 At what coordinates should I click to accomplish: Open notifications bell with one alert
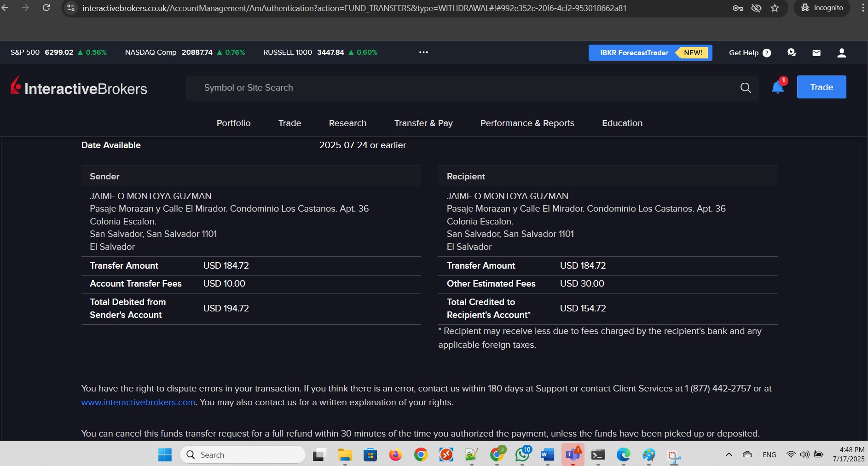pyautogui.click(x=778, y=86)
